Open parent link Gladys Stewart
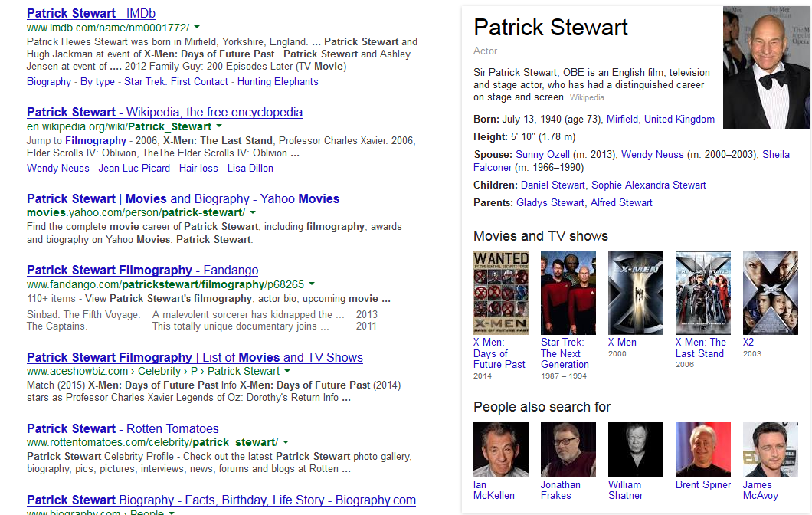The width and height of the screenshot is (812, 515). [x=550, y=202]
